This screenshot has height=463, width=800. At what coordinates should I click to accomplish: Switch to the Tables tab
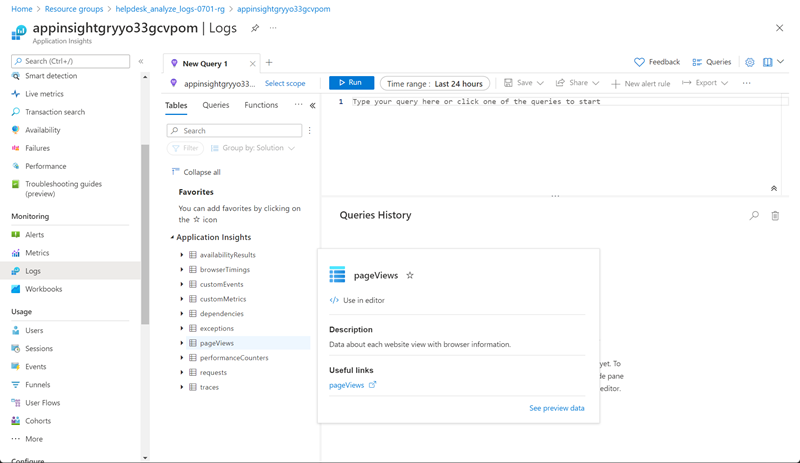click(176, 105)
